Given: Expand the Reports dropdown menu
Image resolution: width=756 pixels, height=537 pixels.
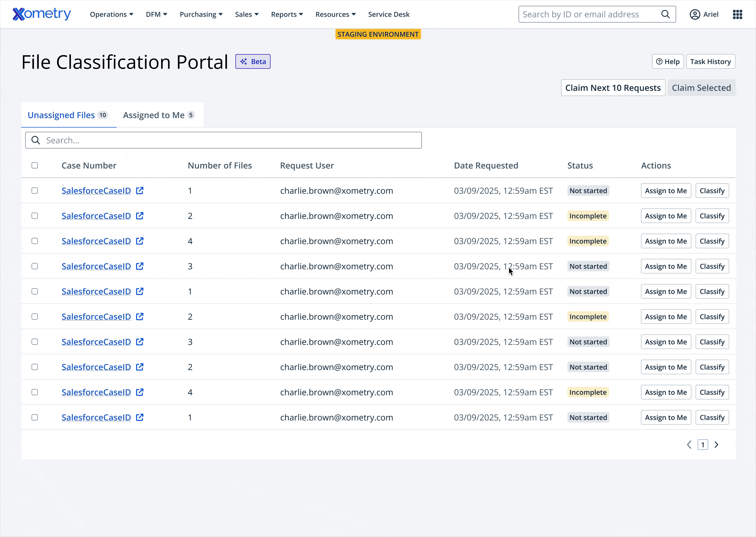Looking at the screenshot, I should click(x=287, y=14).
